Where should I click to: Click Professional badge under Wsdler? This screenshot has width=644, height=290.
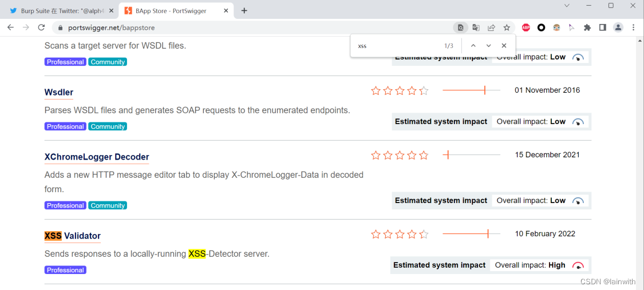pyautogui.click(x=65, y=127)
